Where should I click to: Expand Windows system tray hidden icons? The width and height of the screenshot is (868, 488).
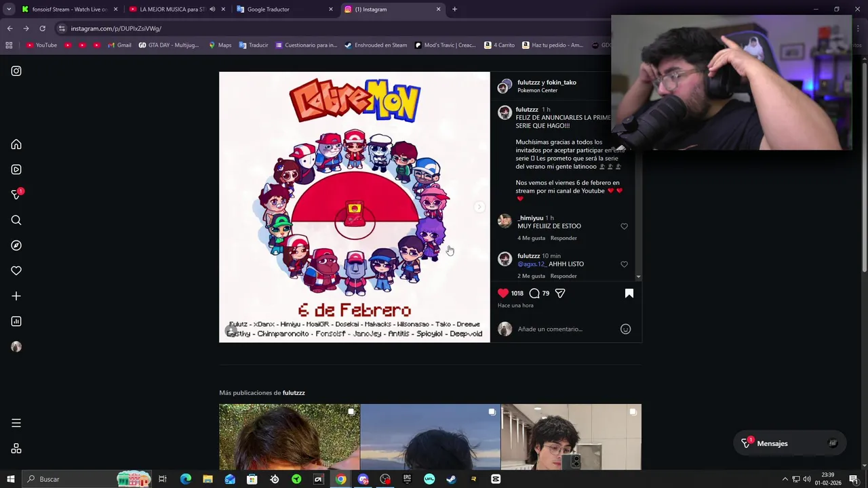pyautogui.click(x=785, y=479)
